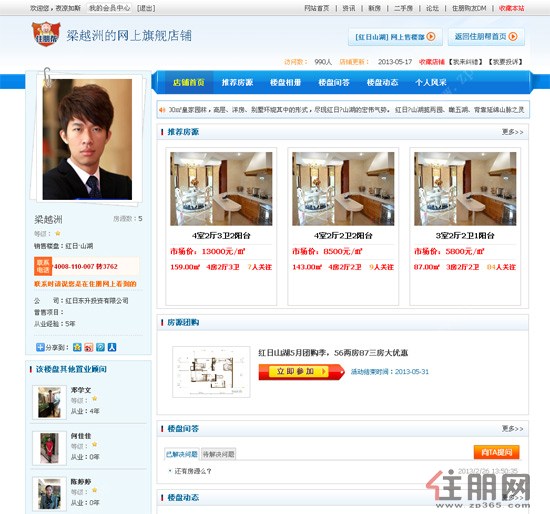Click the [退出] logout link
This screenshot has height=514, width=550.
pyautogui.click(x=146, y=8)
